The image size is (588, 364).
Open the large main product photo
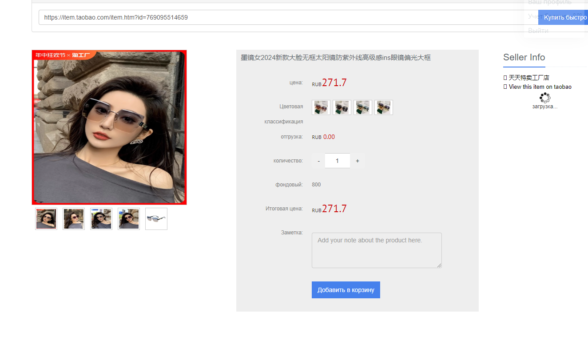(109, 127)
